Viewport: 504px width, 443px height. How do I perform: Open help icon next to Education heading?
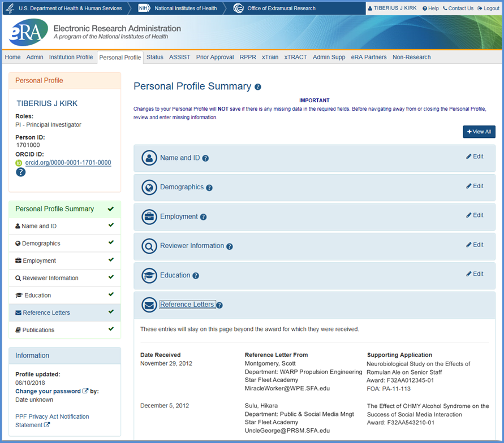(x=196, y=276)
